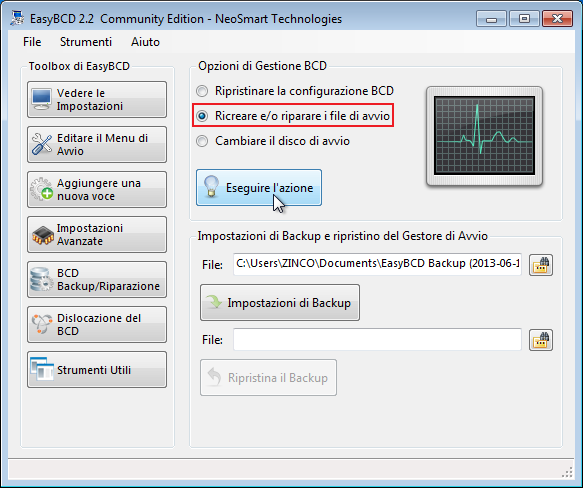Screen dimensions: 583x488
Task: Click the empty restore File field
Action: [x=377, y=339]
